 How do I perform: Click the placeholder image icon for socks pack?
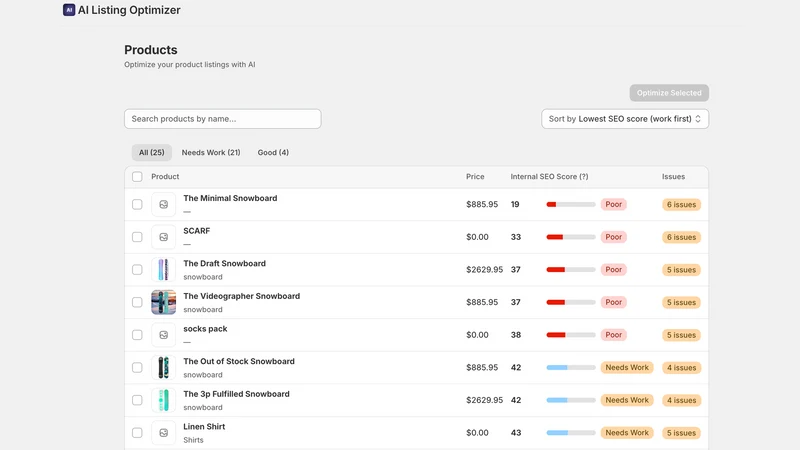pos(163,335)
